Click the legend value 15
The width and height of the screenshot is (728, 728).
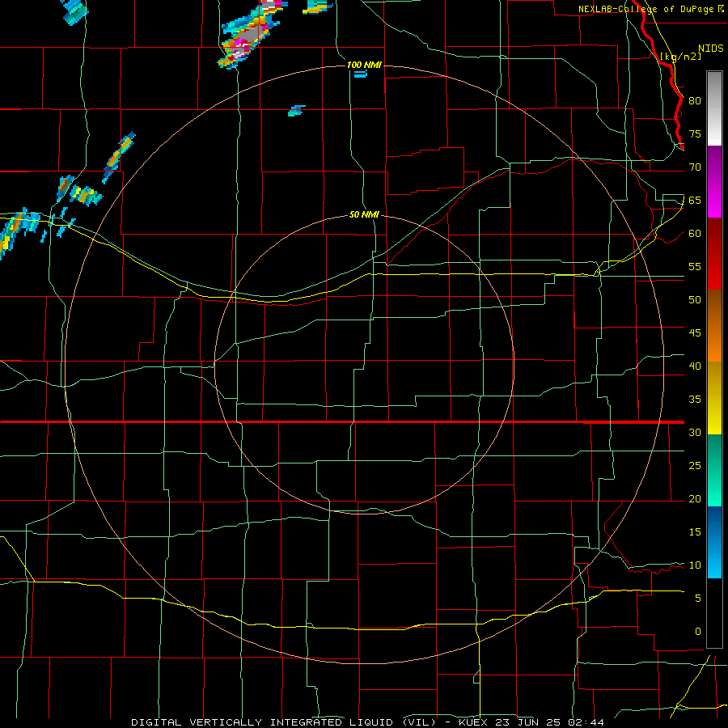pos(695,531)
